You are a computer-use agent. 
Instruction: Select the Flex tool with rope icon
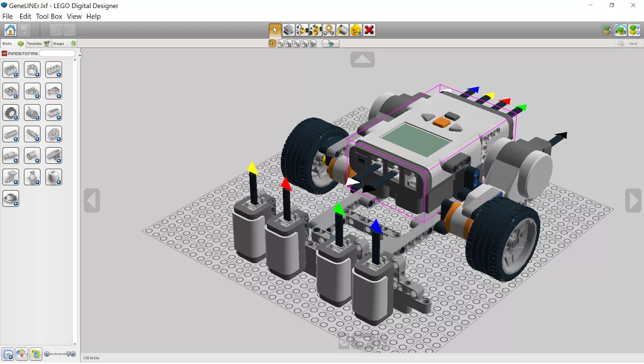tap(329, 30)
